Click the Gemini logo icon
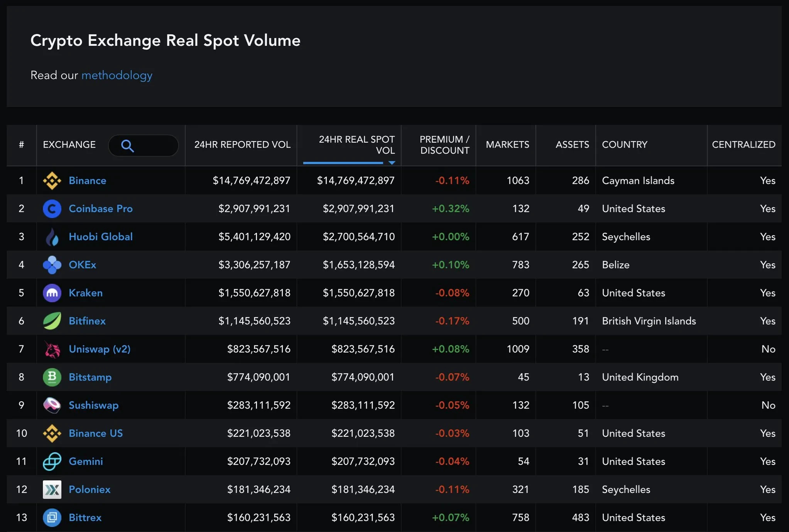 tap(52, 461)
